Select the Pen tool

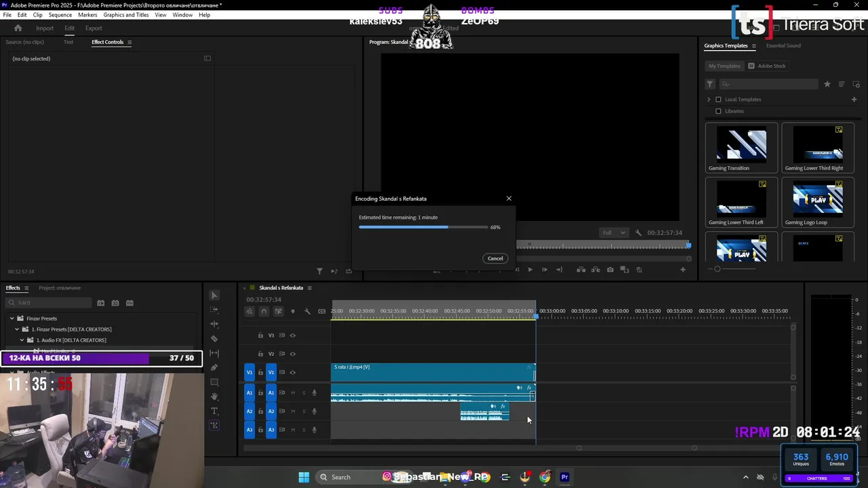coord(214,367)
